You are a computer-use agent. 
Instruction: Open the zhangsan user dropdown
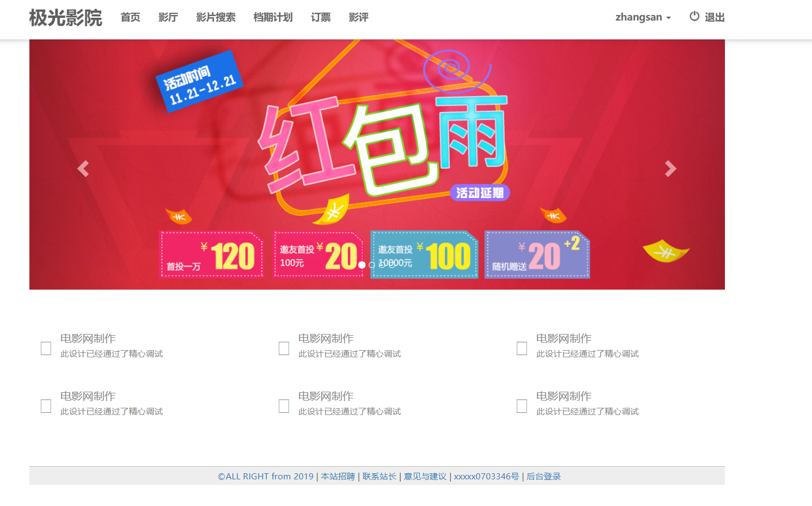(643, 17)
